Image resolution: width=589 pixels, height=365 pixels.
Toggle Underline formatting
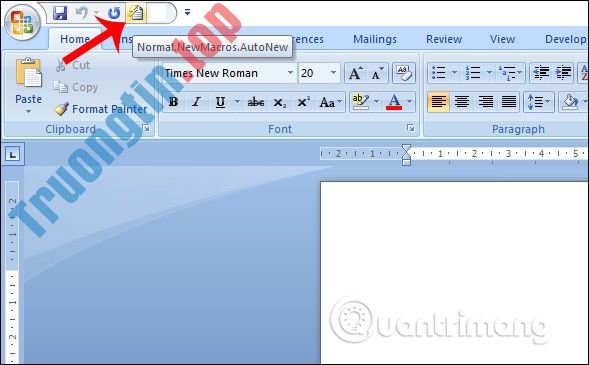(220, 102)
